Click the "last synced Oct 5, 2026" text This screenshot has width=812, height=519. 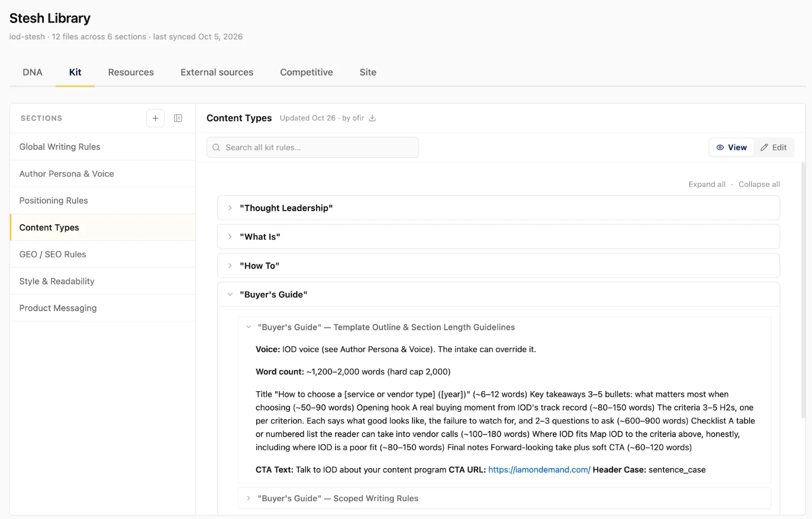[198, 37]
